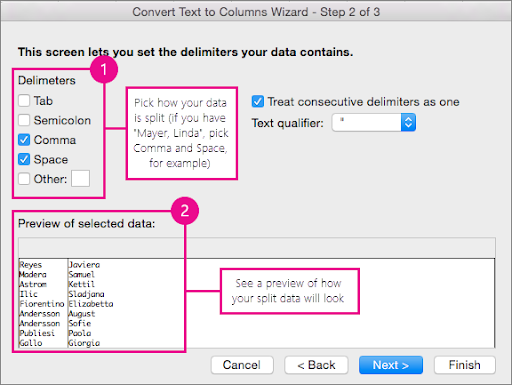Click the Giorgio entry in preview
Viewport: 512px width, 385px height.
point(84,343)
